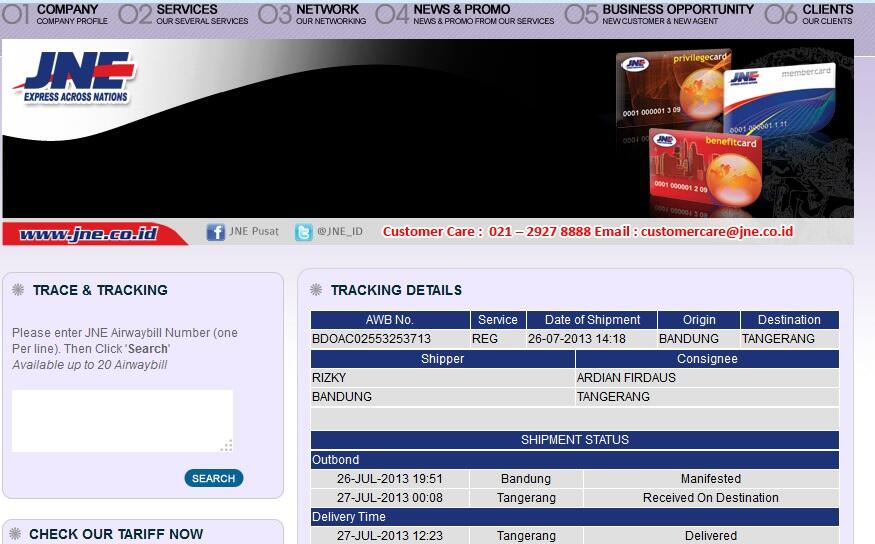875x544 pixels.
Task: Click the shipment date 26-07-2013 14:18
Action: [x=577, y=339]
